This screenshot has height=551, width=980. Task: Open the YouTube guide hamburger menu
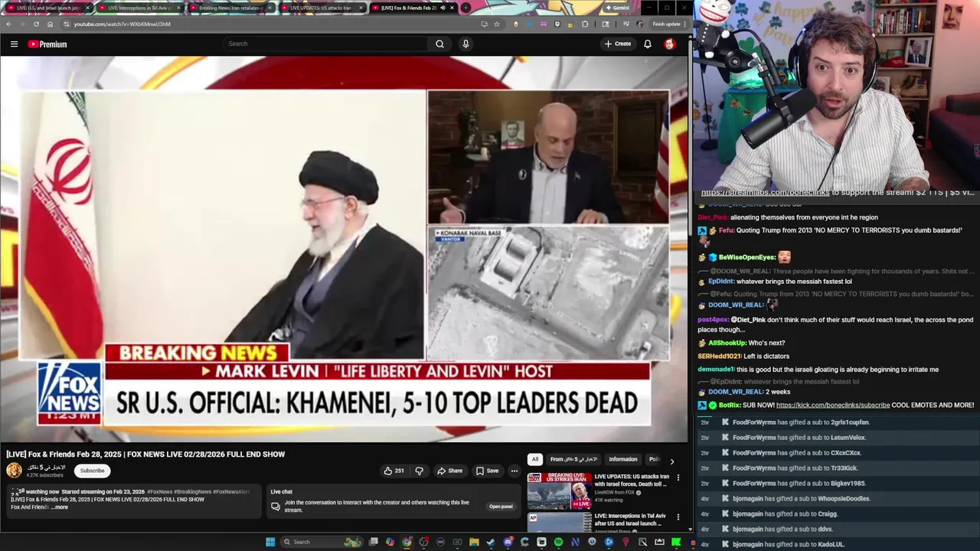(x=14, y=44)
